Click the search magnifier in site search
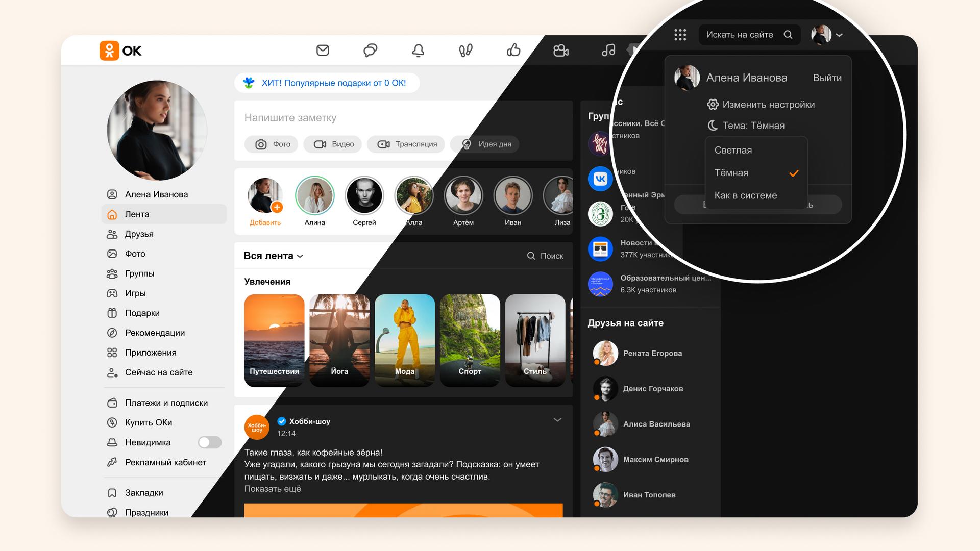This screenshot has width=980, height=551. pos(788,35)
